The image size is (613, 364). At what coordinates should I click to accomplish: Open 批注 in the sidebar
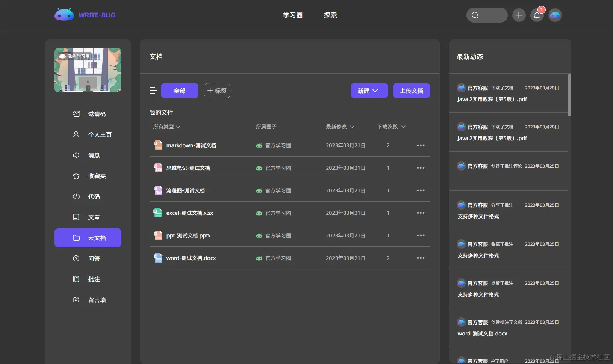(x=88, y=279)
